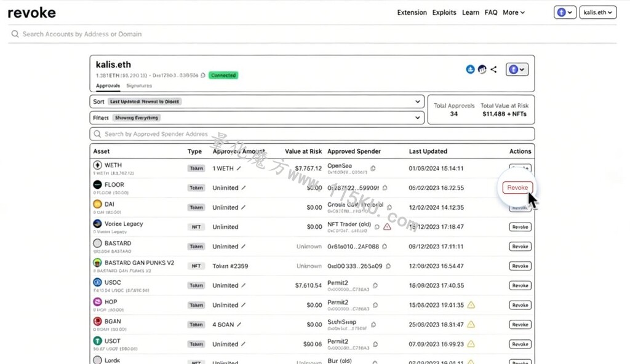
Task: Click the FLOOR token icon
Action: (97, 184)
